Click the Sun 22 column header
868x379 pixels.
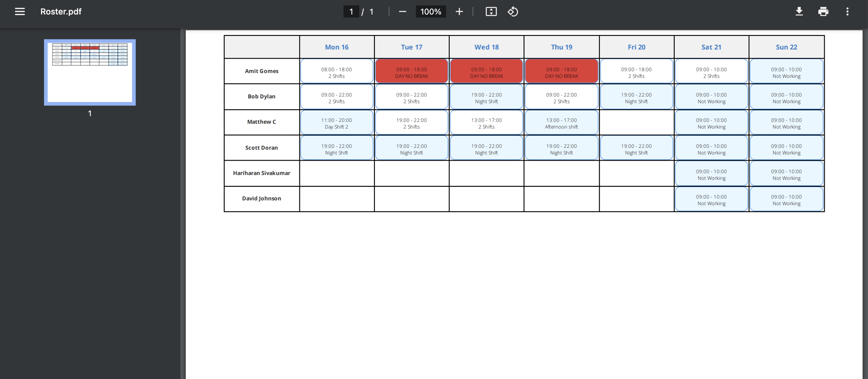point(786,47)
